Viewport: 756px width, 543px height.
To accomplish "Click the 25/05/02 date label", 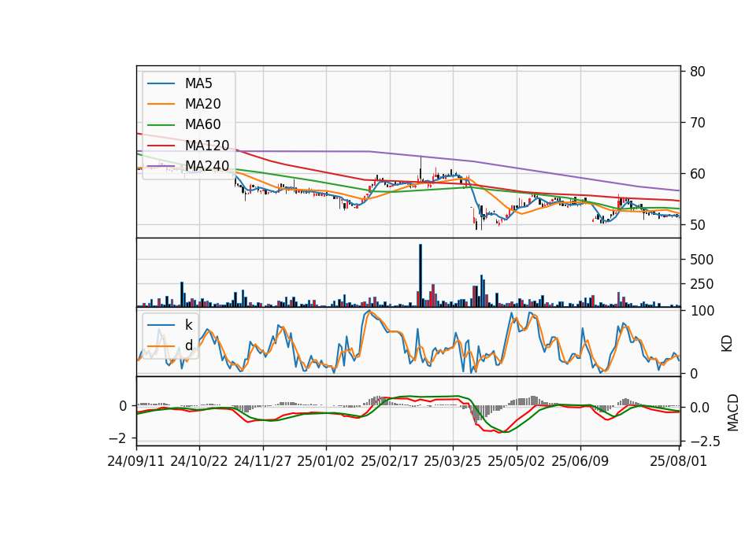I will tap(517, 461).
